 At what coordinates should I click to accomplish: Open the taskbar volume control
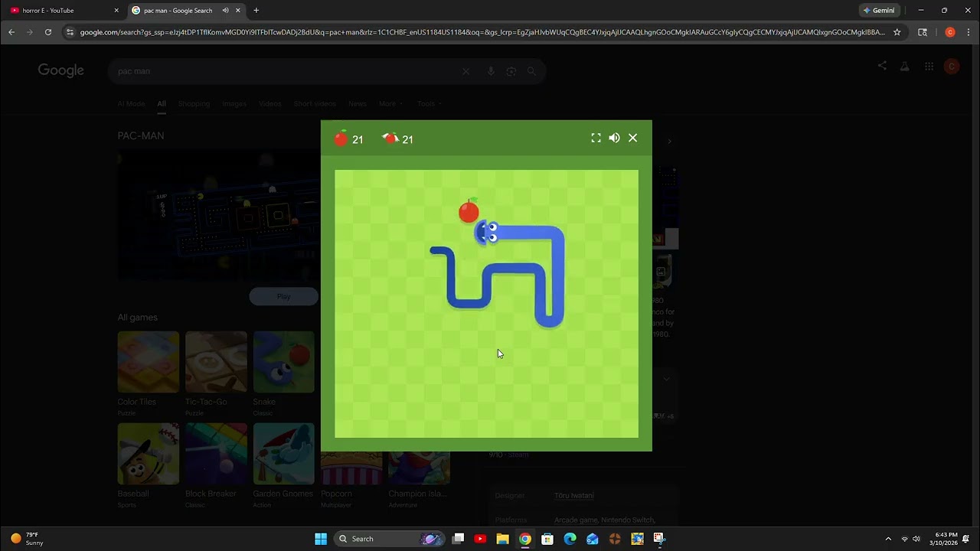(916, 539)
